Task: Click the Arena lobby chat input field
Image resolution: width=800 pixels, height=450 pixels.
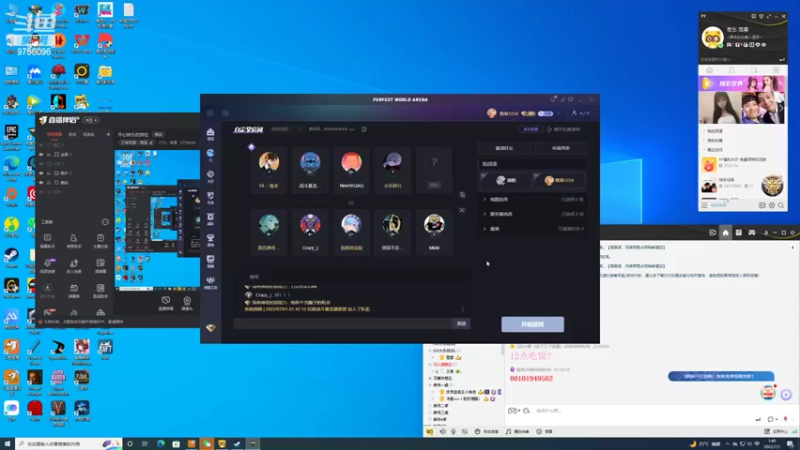Action: pyautogui.click(x=343, y=323)
